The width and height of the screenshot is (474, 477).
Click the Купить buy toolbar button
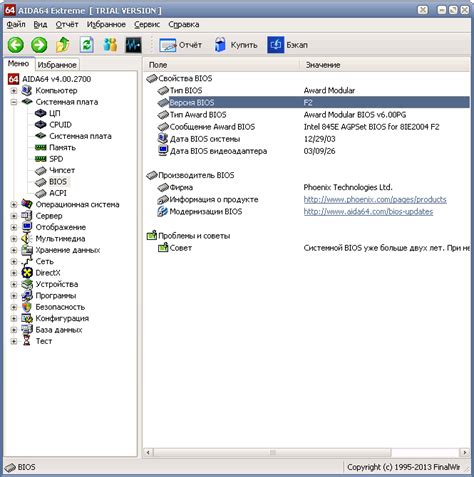236,45
